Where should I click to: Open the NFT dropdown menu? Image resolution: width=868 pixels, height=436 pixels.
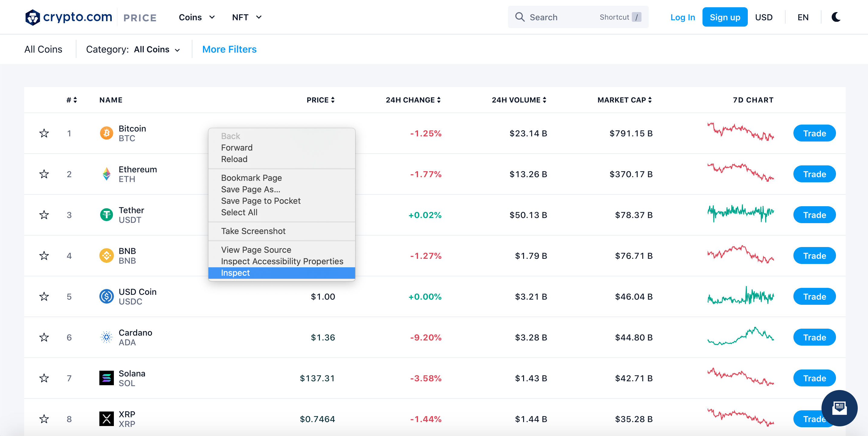click(x=247, y=17)
